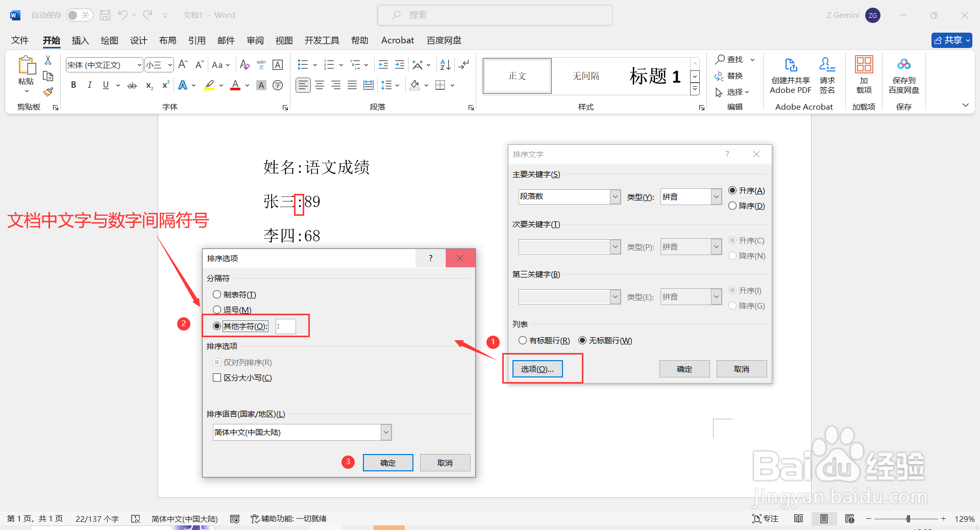Image resolution: width=980 pixels, height=530 pixels.
Task: Enable the 区分大小写 checkbox
Action: (217, 377)
